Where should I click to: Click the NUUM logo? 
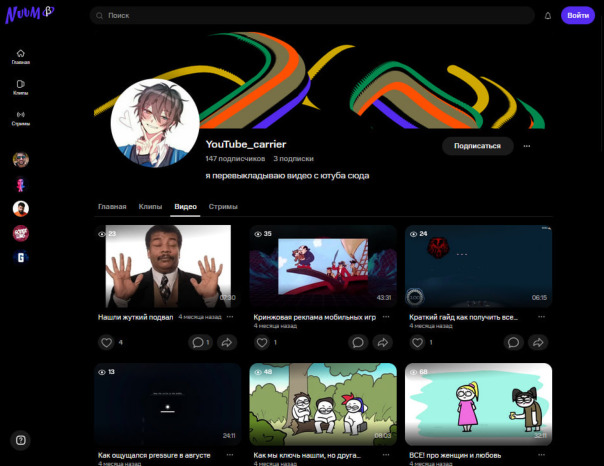(30, 14)
